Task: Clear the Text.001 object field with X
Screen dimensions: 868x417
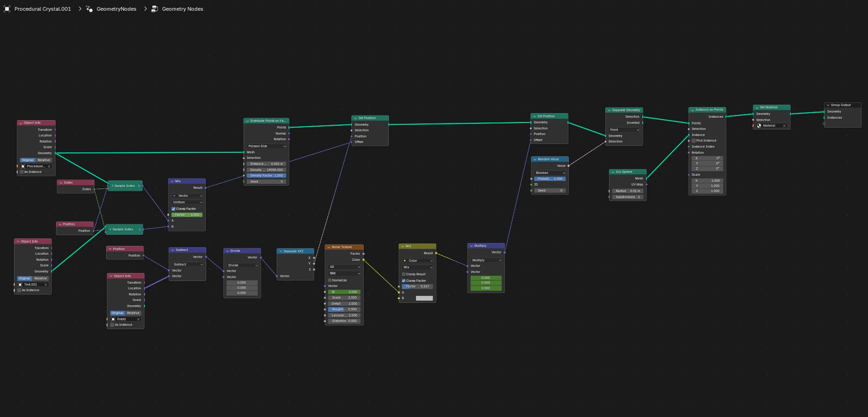Action: tap(46, 285)
